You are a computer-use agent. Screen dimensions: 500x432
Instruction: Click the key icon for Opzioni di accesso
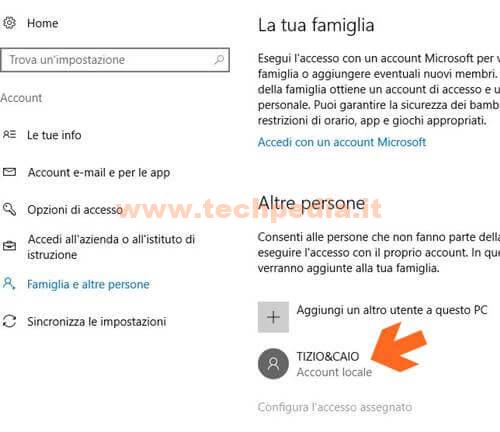click(x=9, y=209)
